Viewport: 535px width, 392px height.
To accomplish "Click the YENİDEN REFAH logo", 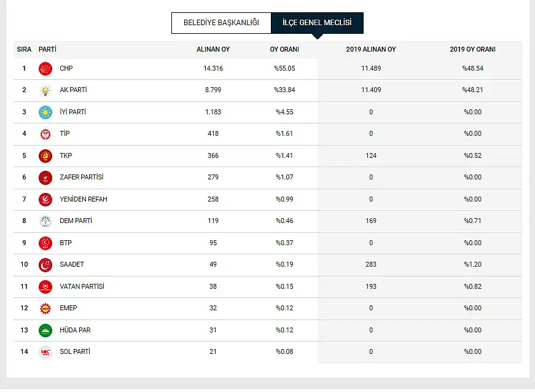I will [x=45, y=200].
